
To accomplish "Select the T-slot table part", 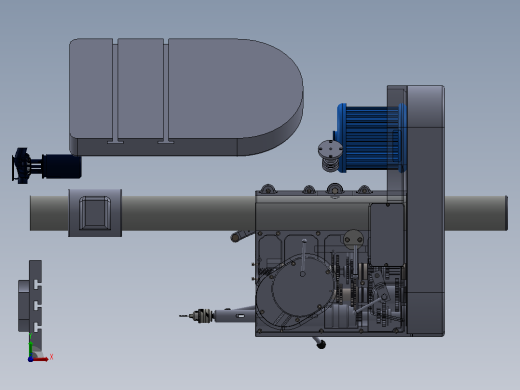I will [30, 306].
